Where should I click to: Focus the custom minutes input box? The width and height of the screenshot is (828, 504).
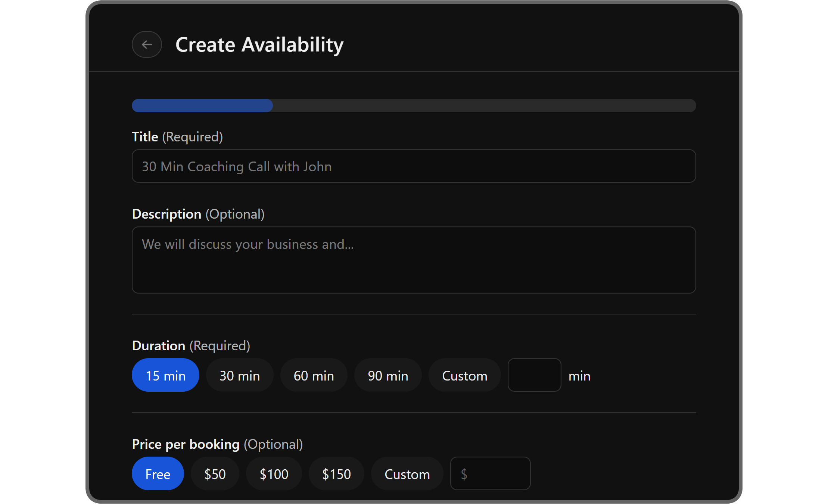pos(534,375)
